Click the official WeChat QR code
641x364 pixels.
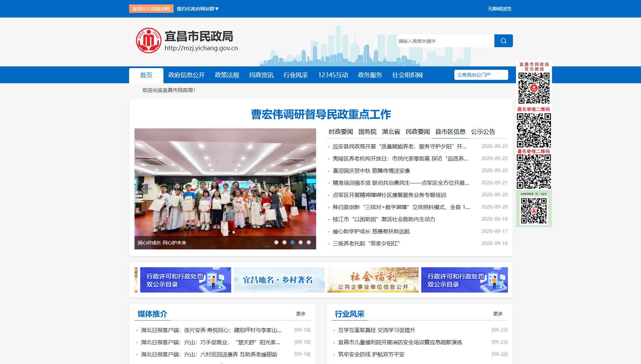tap(534, 88)
